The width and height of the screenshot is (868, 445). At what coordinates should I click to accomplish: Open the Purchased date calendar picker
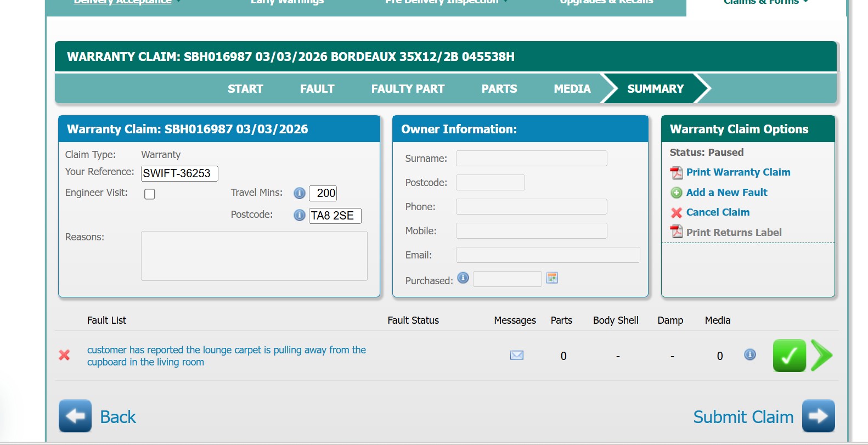pyautogui.click(x=552, y=278)
